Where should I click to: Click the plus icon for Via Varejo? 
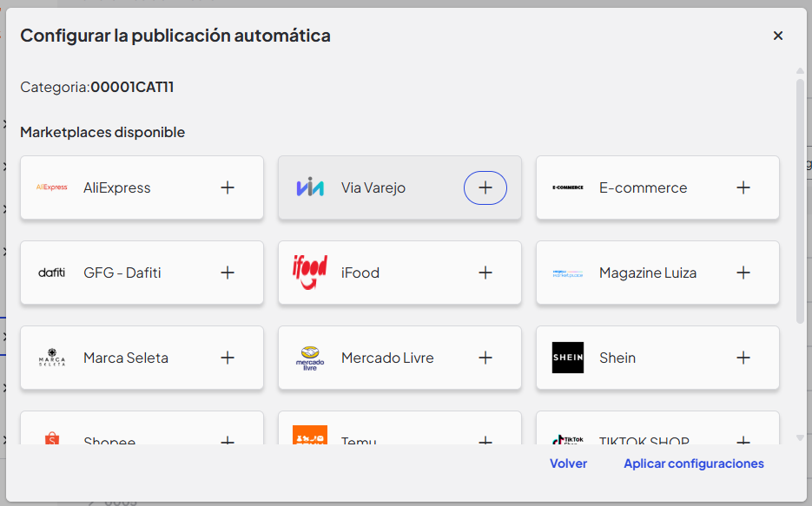coord(485,187)
